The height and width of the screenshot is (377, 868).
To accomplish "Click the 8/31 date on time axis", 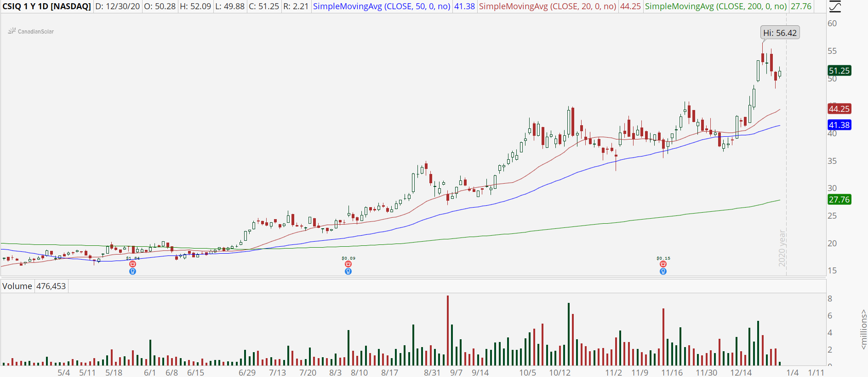I will pos(432,372).
